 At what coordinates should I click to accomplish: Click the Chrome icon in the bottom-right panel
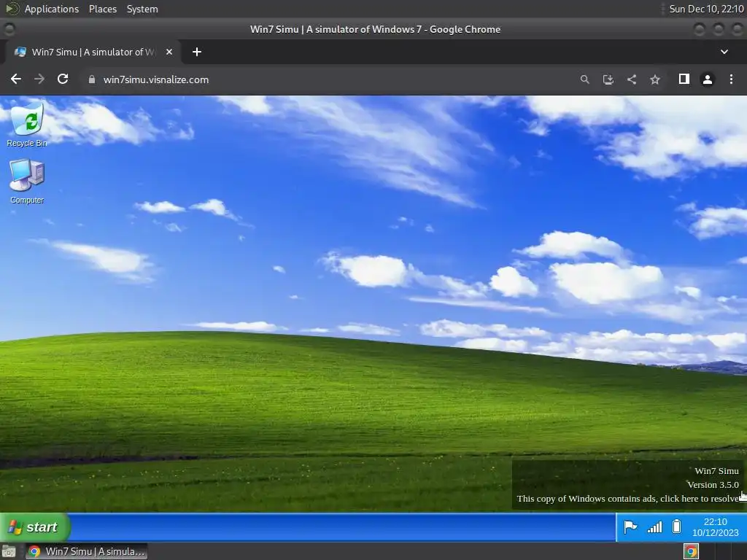[692, 551]
